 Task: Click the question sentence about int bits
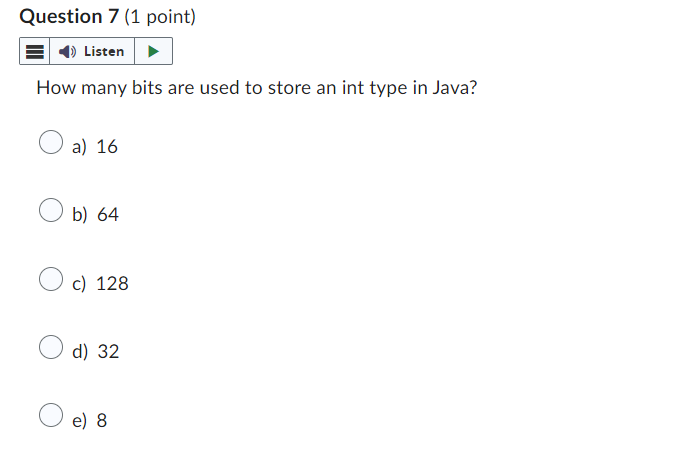coord(257,88)
